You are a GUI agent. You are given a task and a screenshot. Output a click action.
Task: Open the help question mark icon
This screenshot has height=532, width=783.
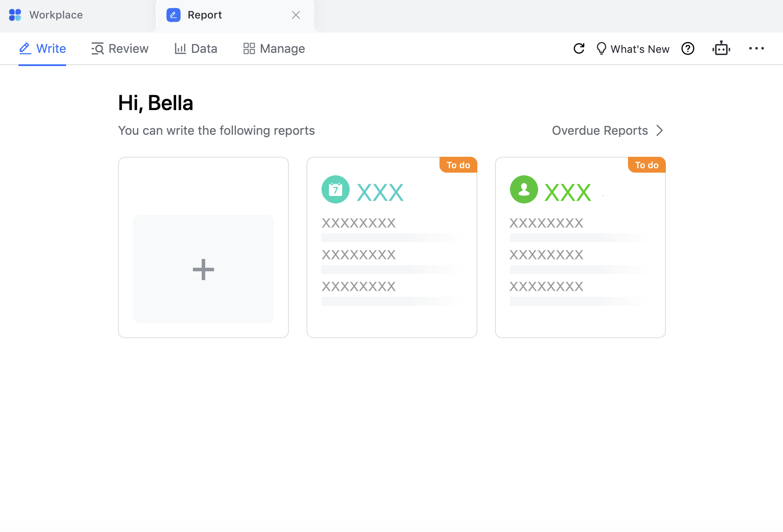point(688,48)
